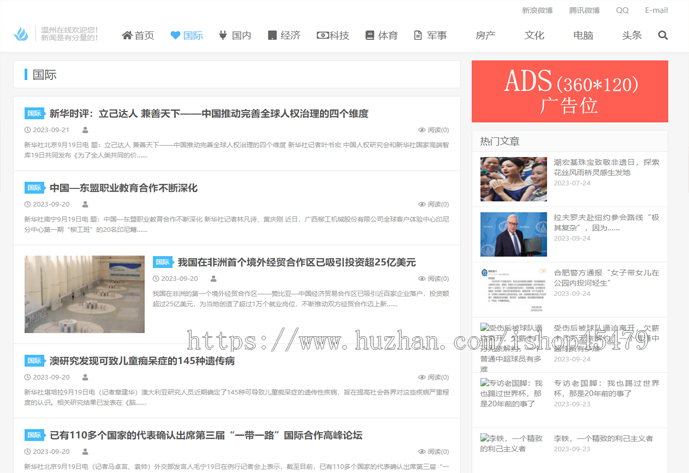
Task: Click 阅读(0) on 非洲经贸合作区 article
Action: (x=438, y=278)
